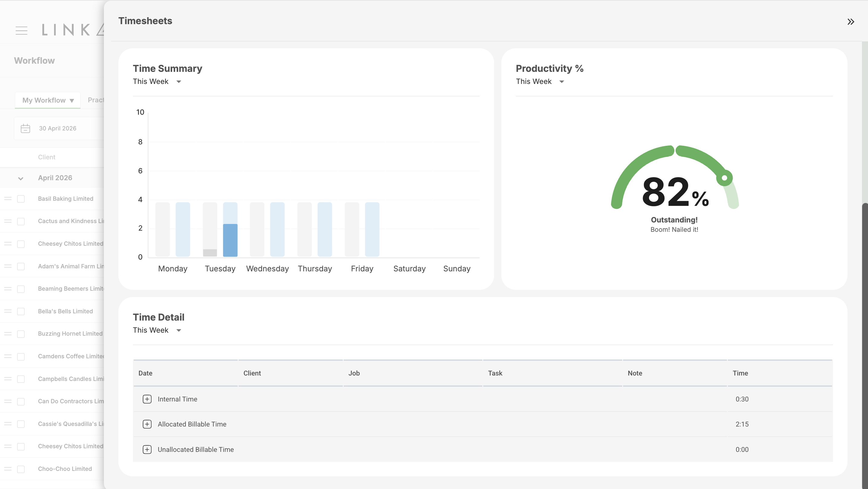
Task: Select the dark blue Tuesday bar segment
Action: 230,240
